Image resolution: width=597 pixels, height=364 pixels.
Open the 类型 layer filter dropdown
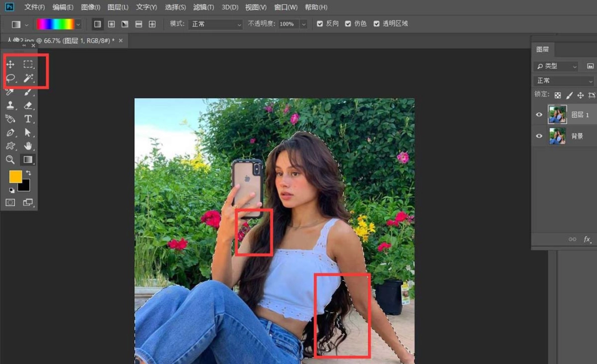click(557, 66)
